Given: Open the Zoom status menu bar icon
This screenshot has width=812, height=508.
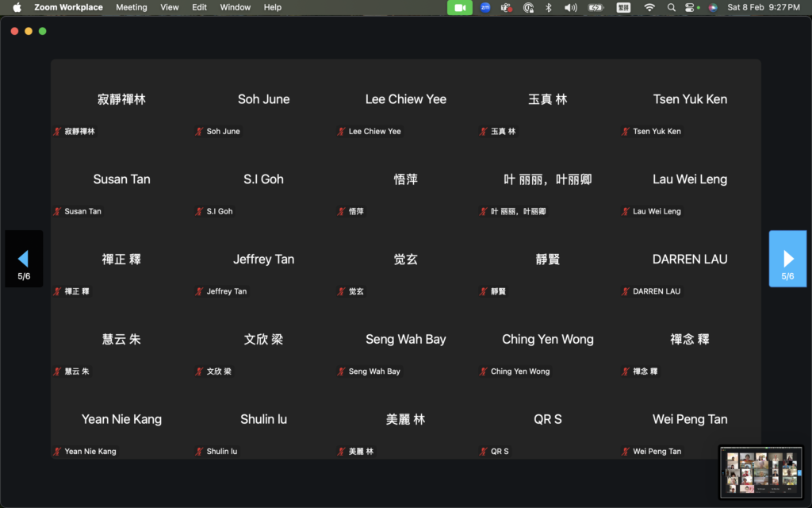Looking at the screenshot, I should (485, 7).
